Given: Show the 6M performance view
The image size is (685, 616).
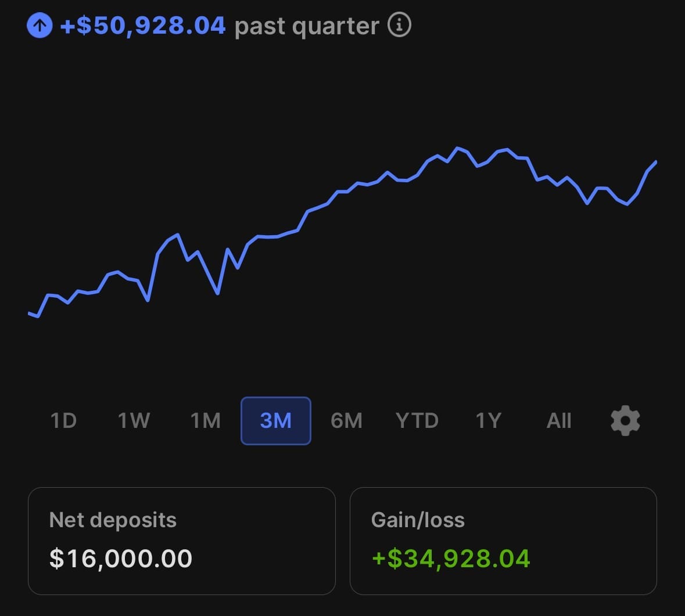Looking at the screenshot, I should point(346,420).
